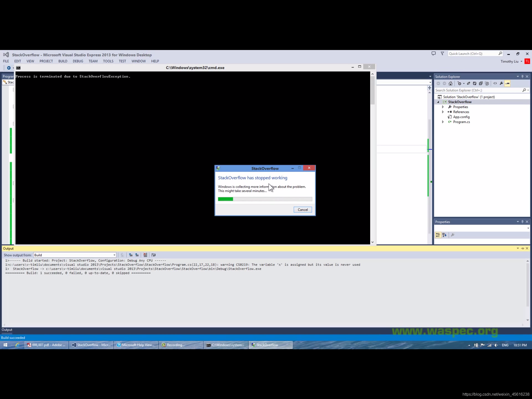
Task: Open the EDIT menu
Action: [17, 61]
